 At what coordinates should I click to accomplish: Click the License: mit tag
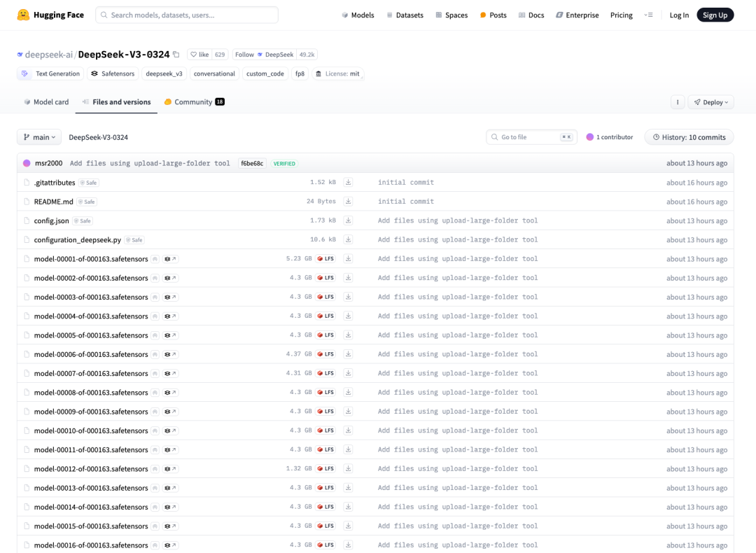click(x=337, y=73)
